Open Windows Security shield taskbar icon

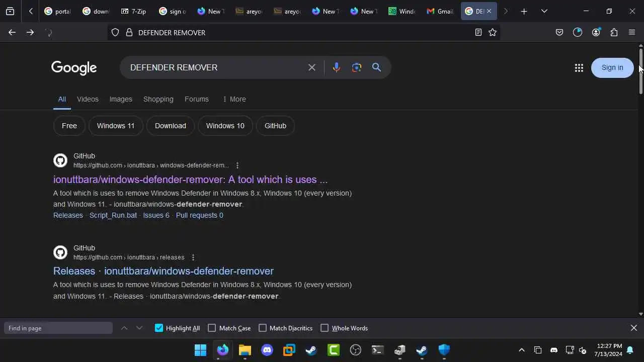click(444, 350)
